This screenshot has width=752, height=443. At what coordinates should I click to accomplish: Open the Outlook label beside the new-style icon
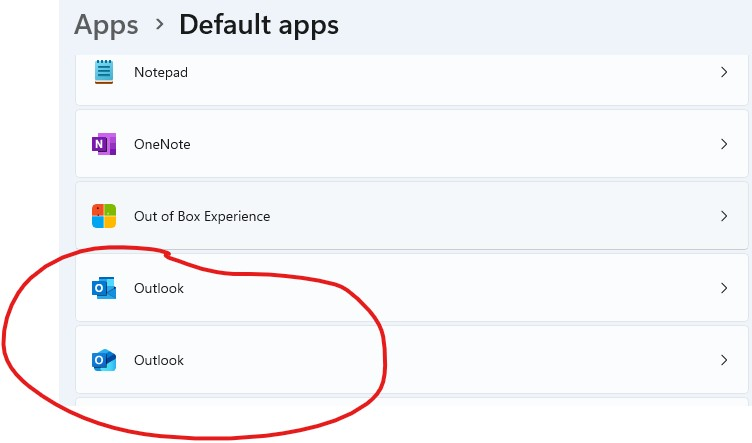(x=159, y=360)
